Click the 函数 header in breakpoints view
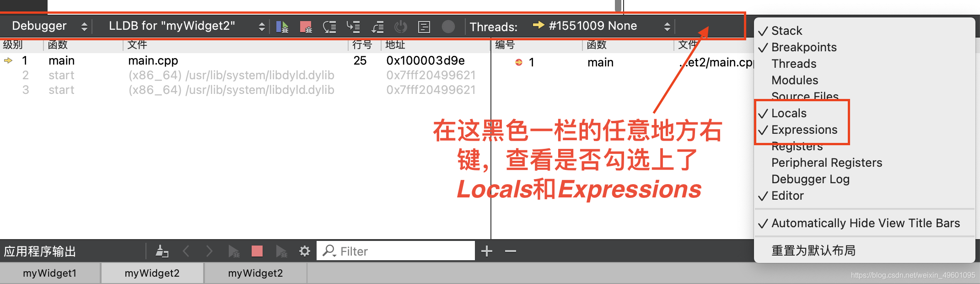This screenshot has height=284, width=980. pyautogui.click(x=597, y=45)
